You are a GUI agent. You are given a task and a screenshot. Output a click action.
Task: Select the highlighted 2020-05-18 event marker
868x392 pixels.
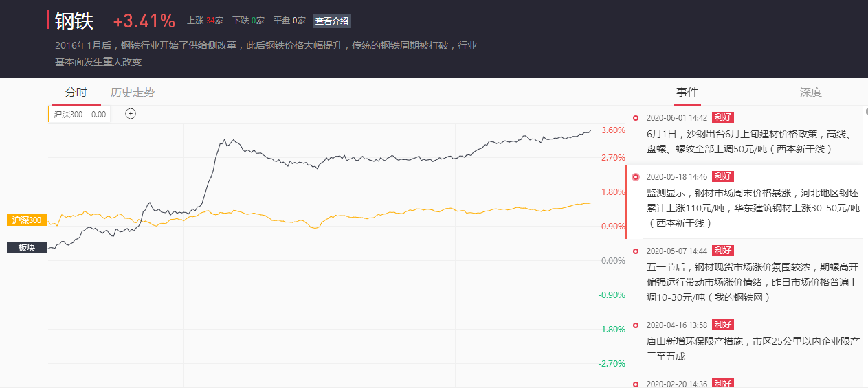tap(636, 176)
